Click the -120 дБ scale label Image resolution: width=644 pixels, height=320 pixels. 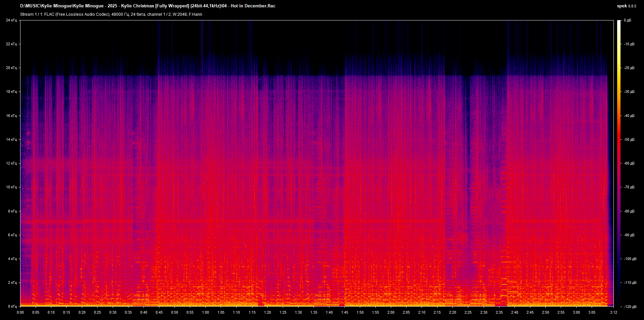630,307
